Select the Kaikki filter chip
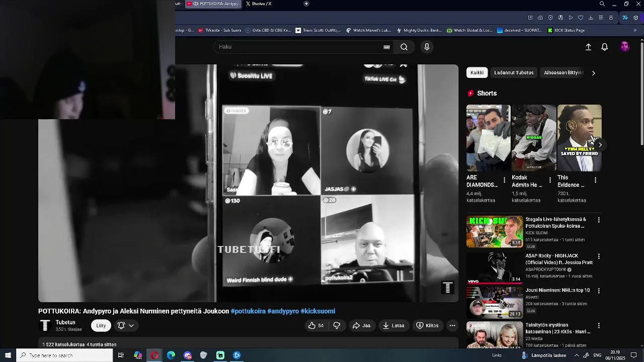The image size is (644, 362). coord(477,73)
